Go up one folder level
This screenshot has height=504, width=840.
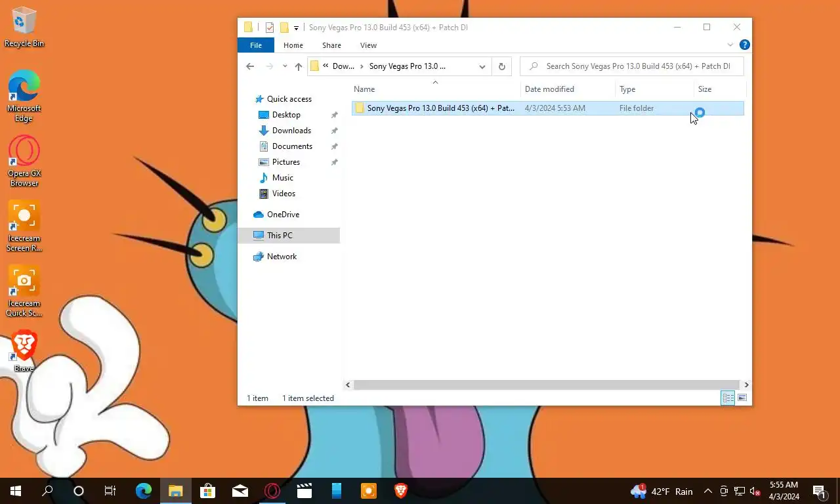[299, 66]
